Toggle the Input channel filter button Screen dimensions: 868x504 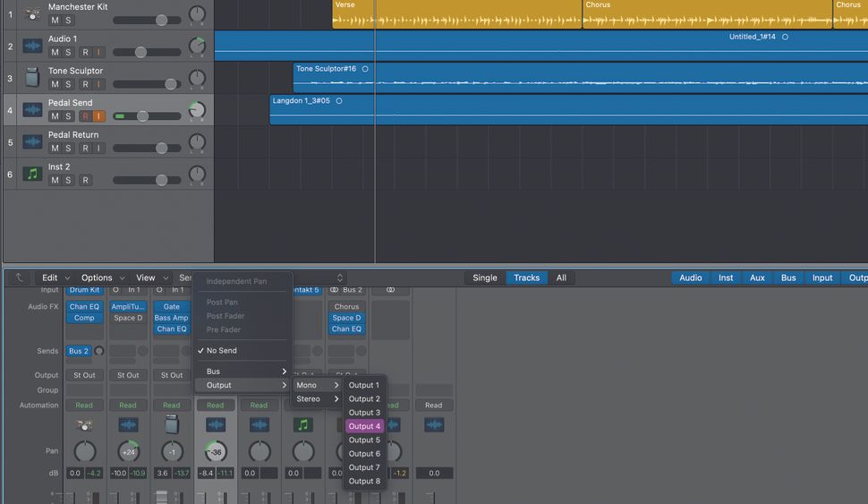(x=822, y=278)
